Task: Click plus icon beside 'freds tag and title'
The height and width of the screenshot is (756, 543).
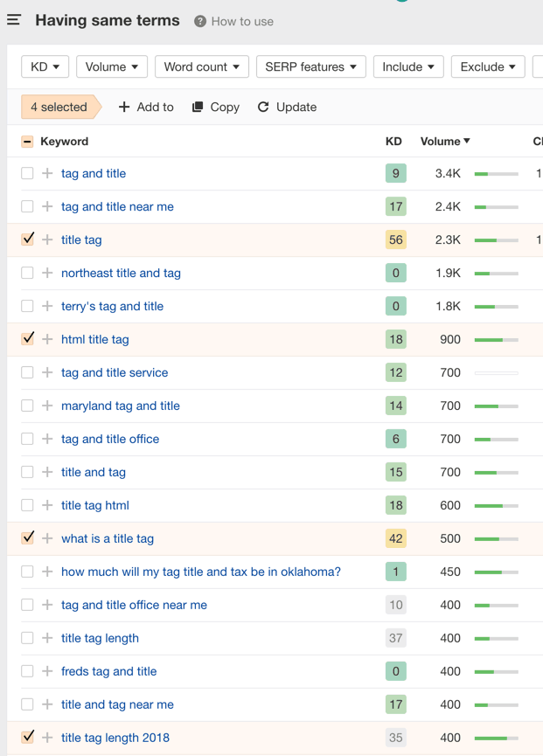Action: 47,671
